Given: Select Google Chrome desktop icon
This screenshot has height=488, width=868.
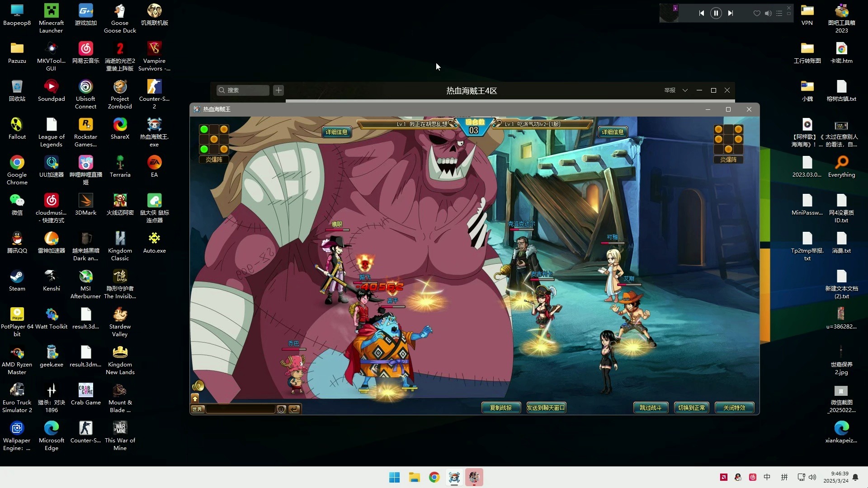Looking at the screenshot, I should (17, 170).
